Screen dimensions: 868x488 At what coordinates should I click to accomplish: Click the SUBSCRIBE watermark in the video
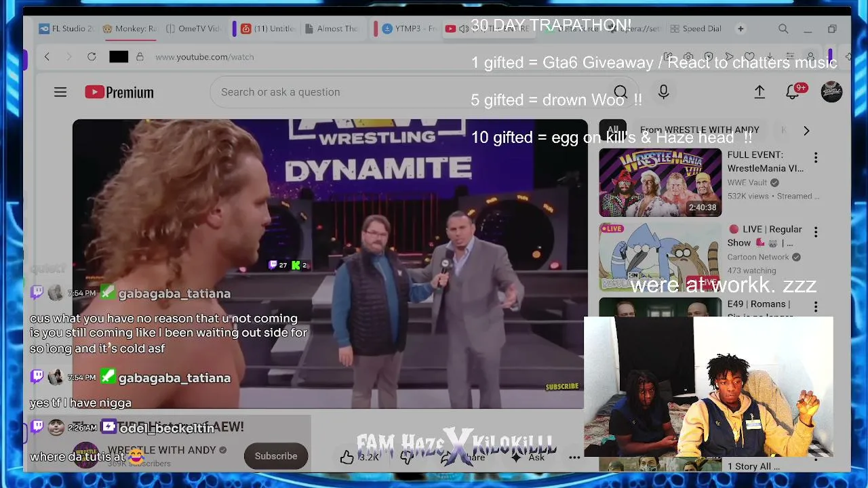point(562,386)
